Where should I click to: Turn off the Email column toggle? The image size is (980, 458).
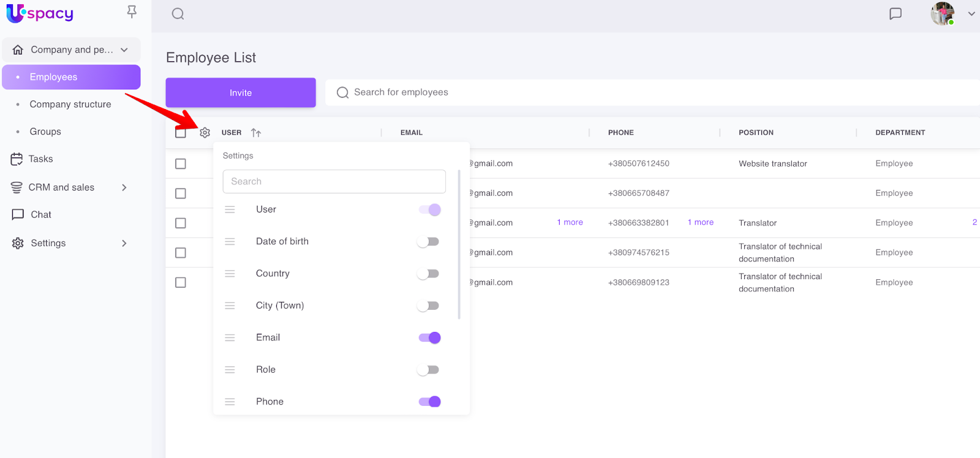429,338
